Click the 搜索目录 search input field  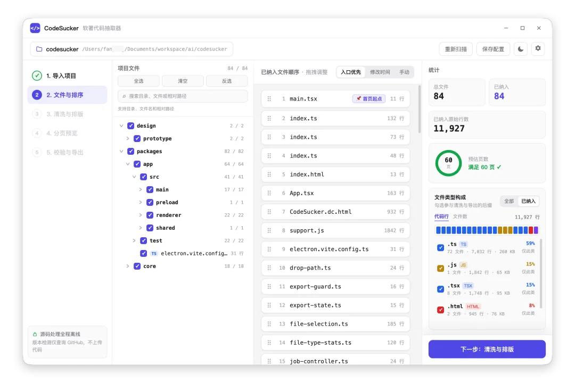coord(183,96)
